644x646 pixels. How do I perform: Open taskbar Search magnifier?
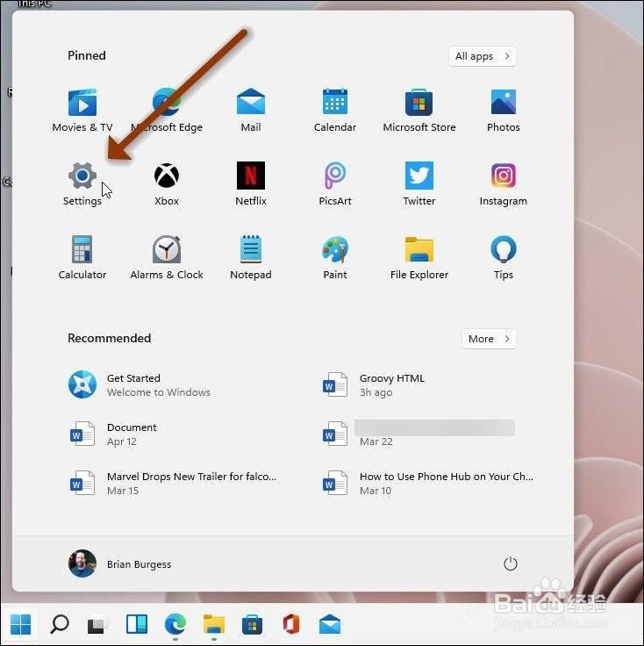(60, 624)
